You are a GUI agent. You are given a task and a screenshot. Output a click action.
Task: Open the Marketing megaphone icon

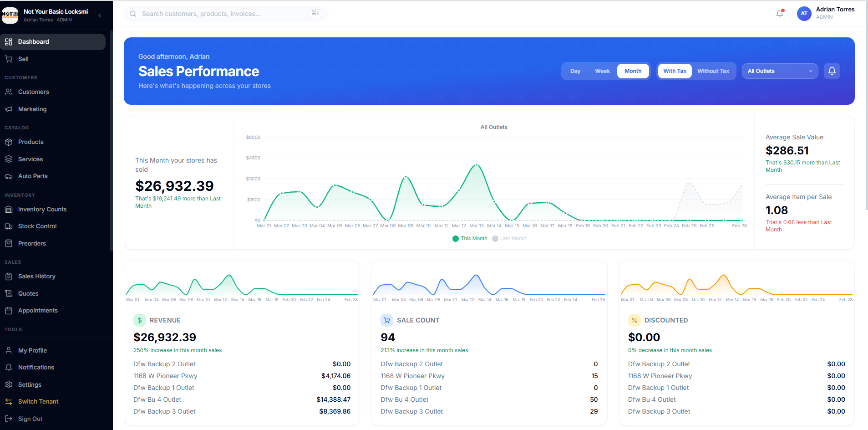(x=8, y=109)
